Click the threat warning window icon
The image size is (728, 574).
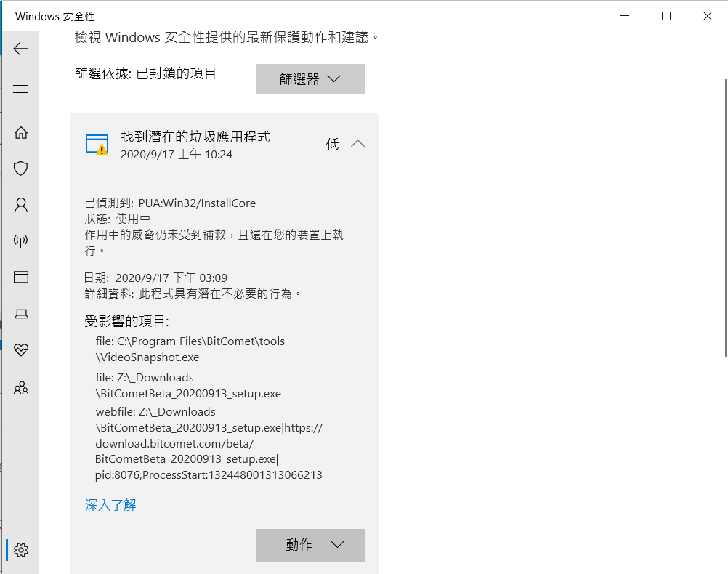[97, 145]
